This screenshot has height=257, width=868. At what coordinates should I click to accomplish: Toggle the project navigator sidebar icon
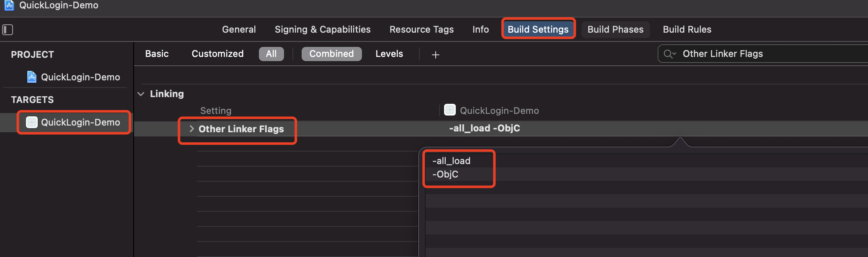(8, 30)
